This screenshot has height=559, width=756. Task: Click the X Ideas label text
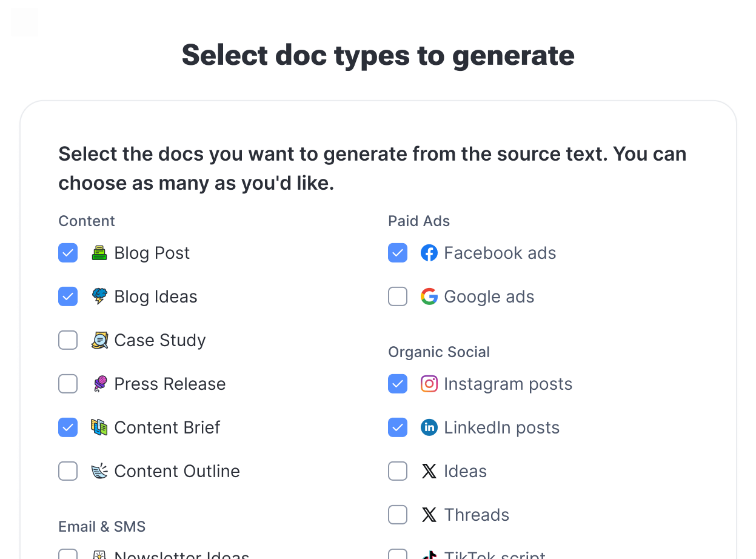click(465, 471)
